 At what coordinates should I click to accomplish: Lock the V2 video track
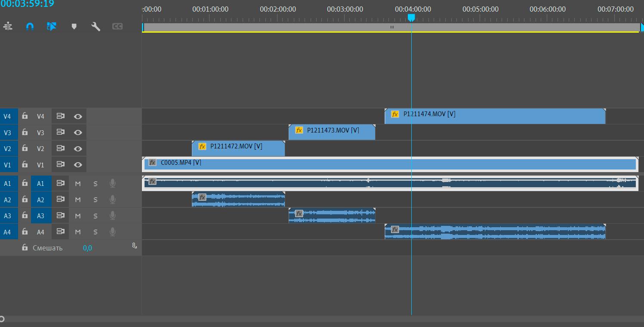25,148
